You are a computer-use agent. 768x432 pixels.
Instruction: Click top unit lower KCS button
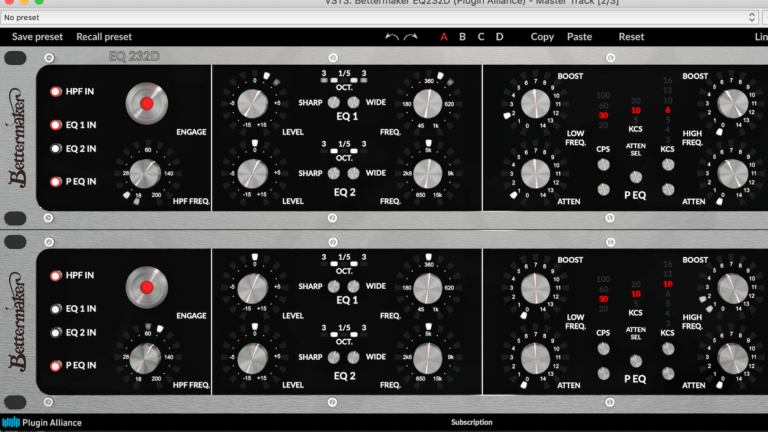click(668, 189)
